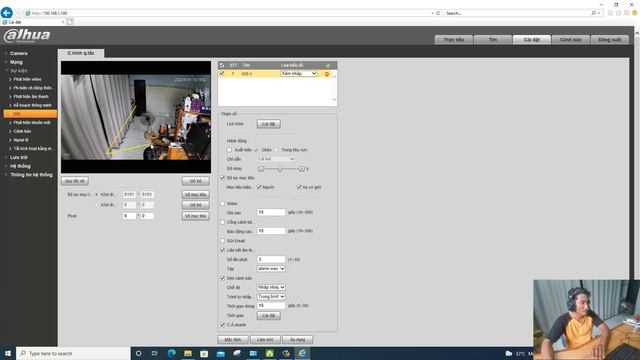
Task: Open the Trung bình flash frequency dropdown
Action: click(271, 297)
